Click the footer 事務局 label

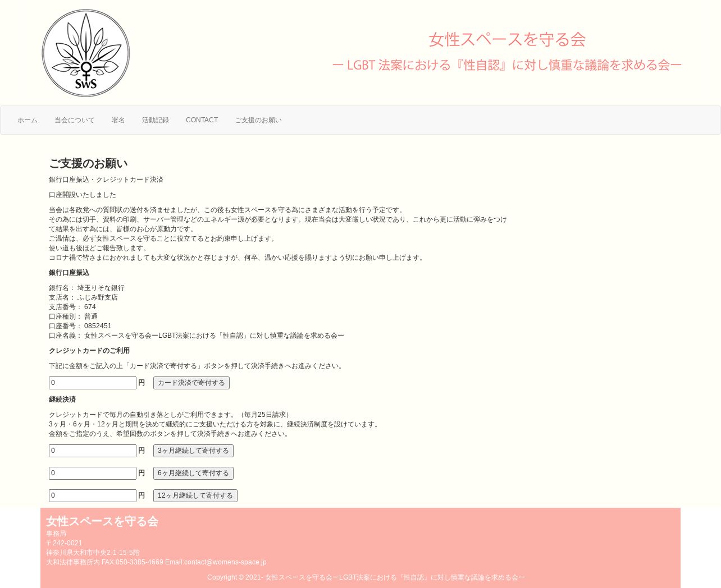point(56,534)
